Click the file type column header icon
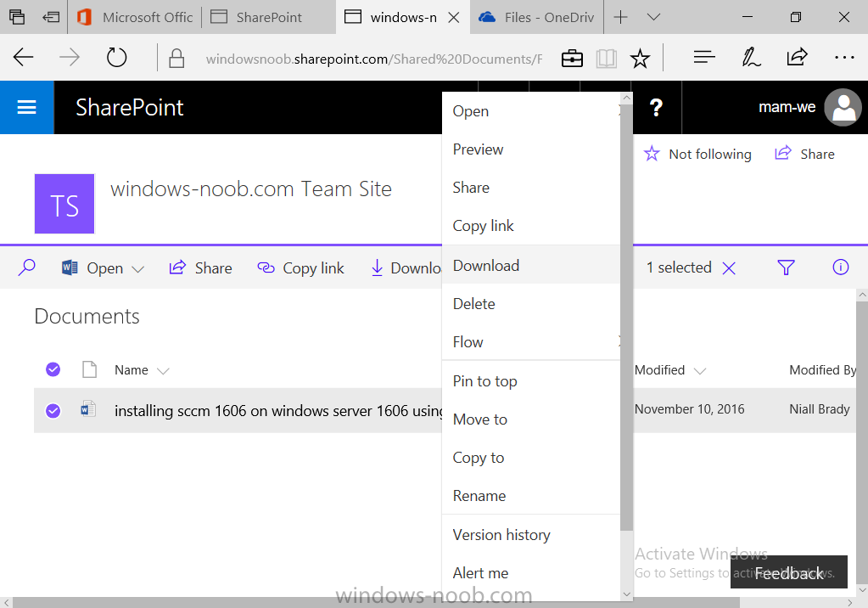Viewport: 868px width, 608px height. (x=89, y=369)
